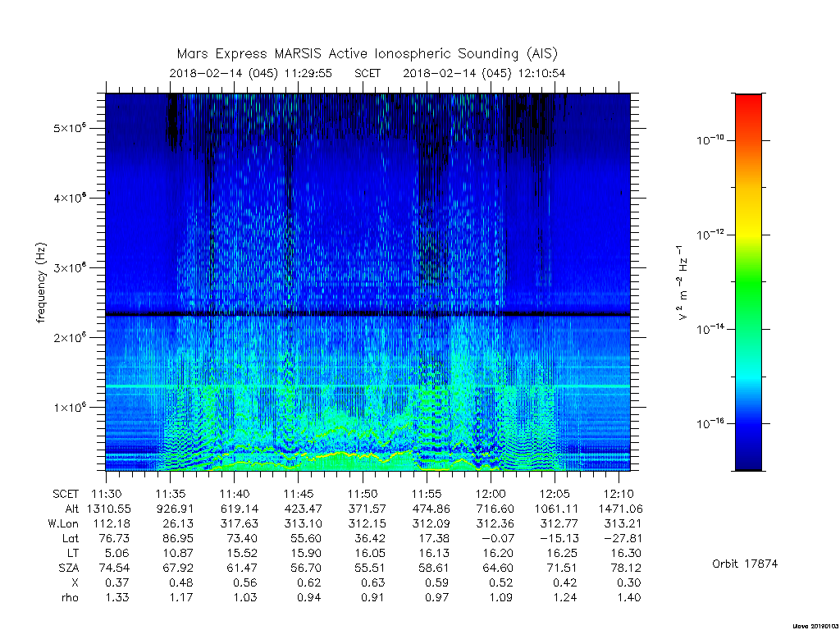
Task: Click SZA value '78.12'
Action: coord(626,568)
